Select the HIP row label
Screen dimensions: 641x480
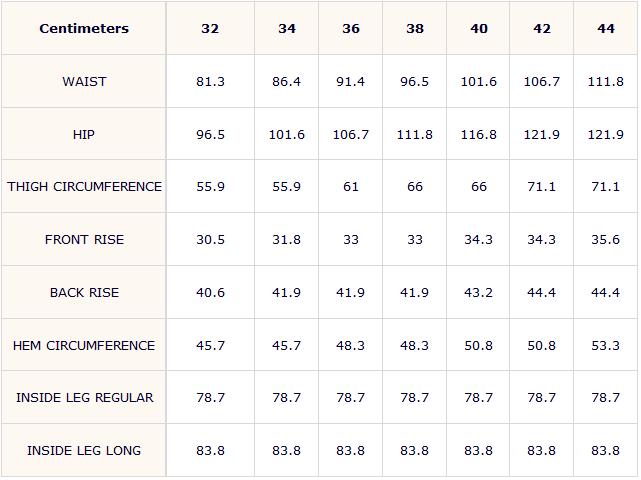click(x=84, y=134)
